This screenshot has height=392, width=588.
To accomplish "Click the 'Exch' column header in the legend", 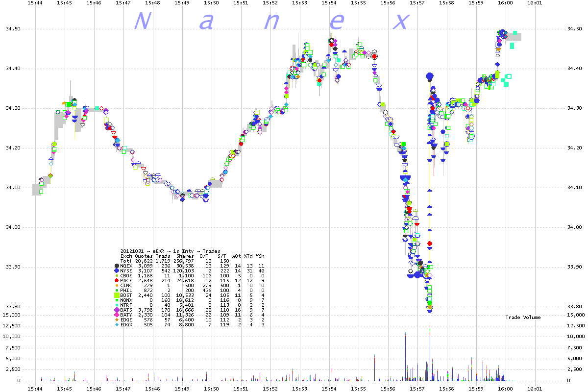I will [x=126, y=256].
